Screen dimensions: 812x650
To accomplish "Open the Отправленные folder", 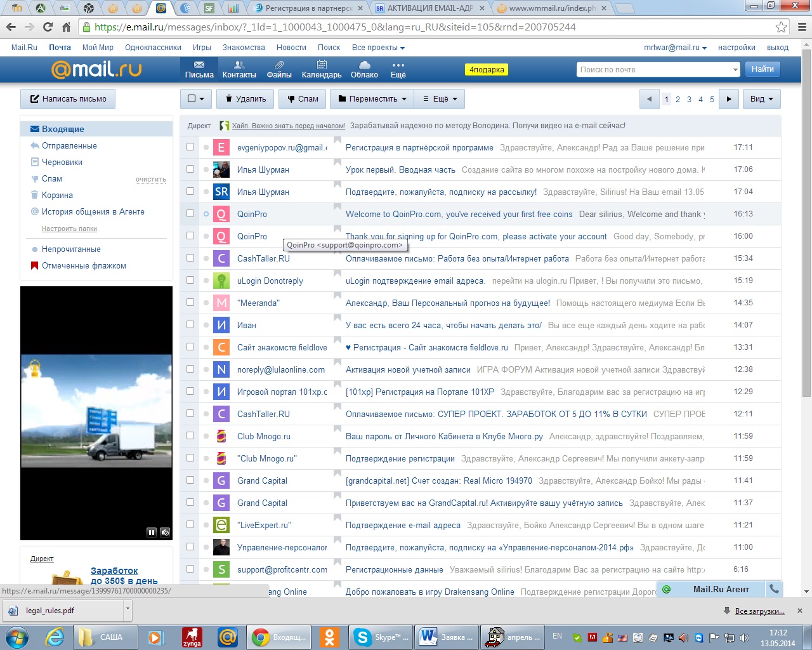I will (x=69, y=146).
